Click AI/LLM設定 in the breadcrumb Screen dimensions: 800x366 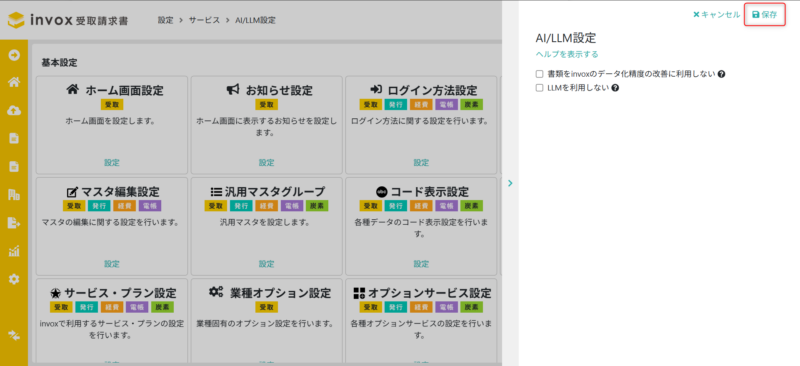pyautogui.click(x=255, y=20)
